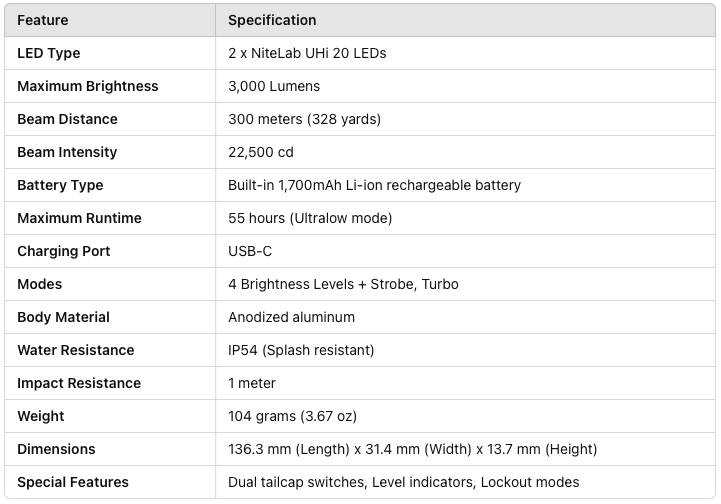Image resolution: width=721 pixels, height=504 pixels.
Task: Select the Maximum Brightness label
Action: (88, 86)
